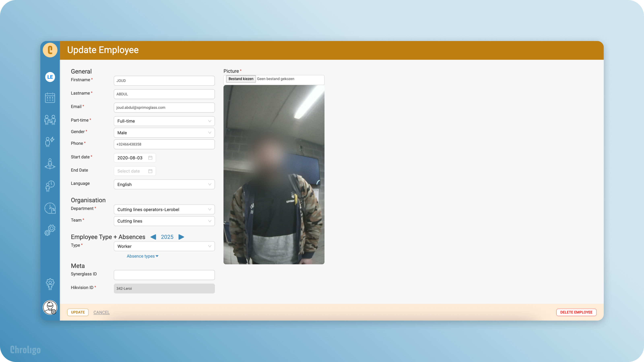Image resolution: width=644 pixels, height=362 pixels.
Task: Go to next year arrow after 2025
Action: pyautogui.click(x=181, y=237)
